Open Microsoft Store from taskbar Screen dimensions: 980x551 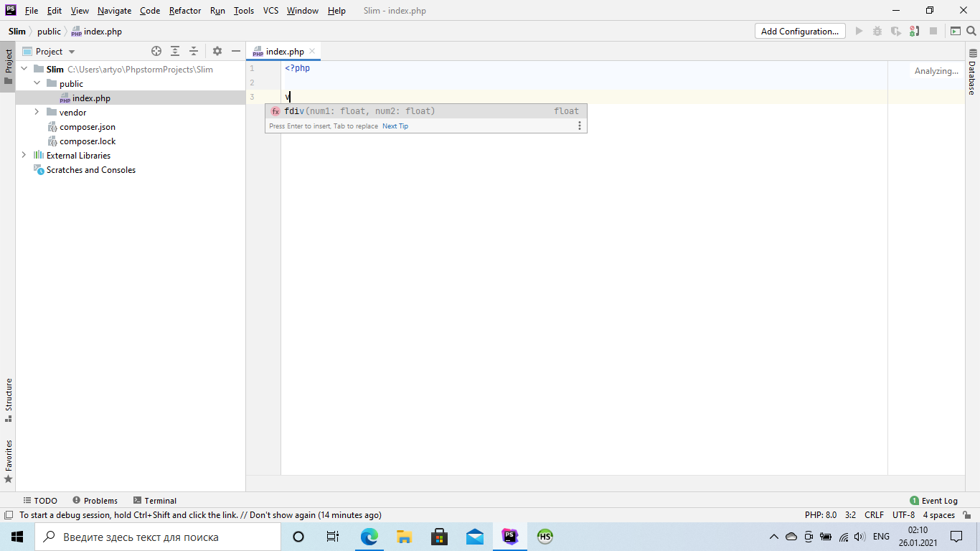tap(439, 537)
